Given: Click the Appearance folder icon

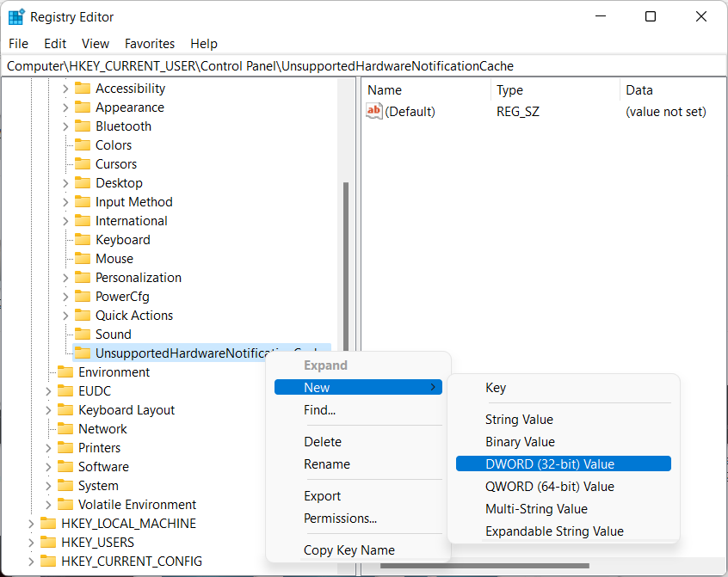Looking at the screenshot, I should 83,107.
